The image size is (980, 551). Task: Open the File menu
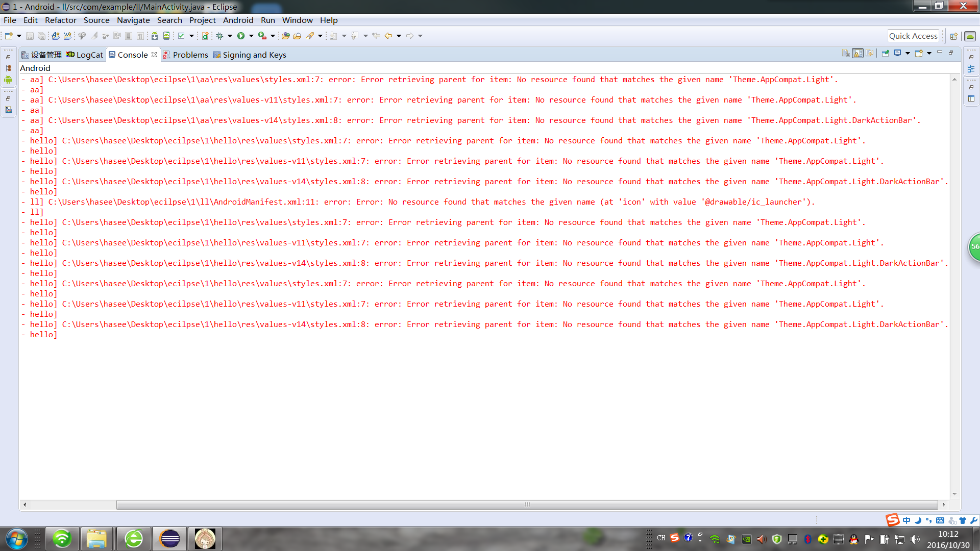10,20
